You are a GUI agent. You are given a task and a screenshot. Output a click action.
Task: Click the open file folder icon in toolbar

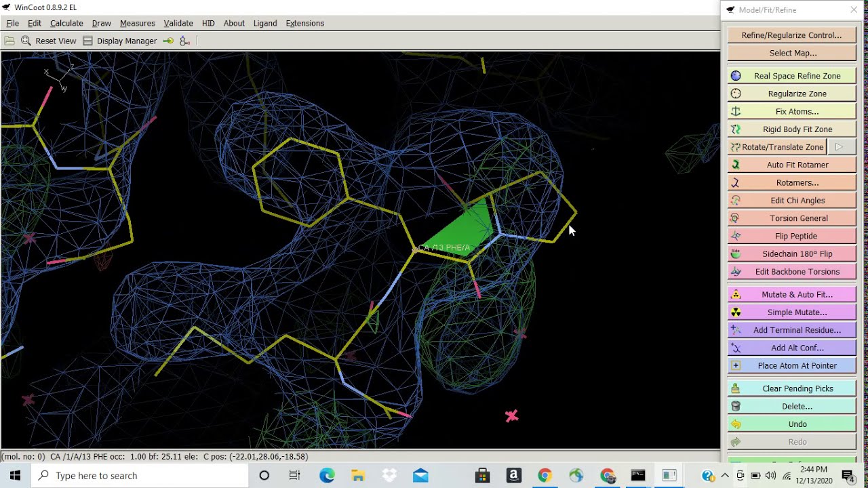click(9, 41)
